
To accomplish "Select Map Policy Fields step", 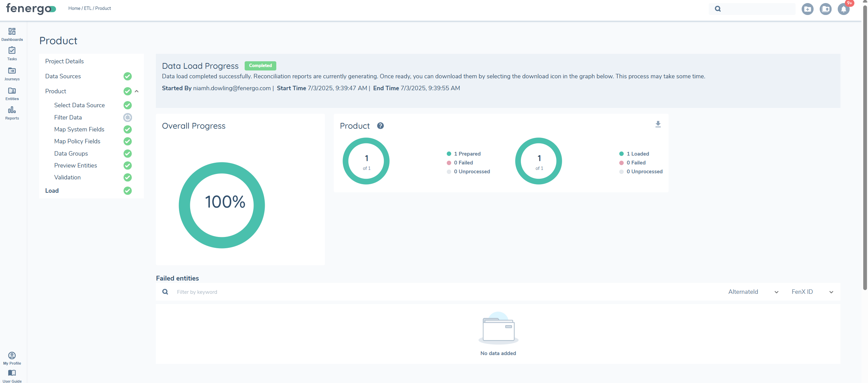I will click(x=77, y=141).
